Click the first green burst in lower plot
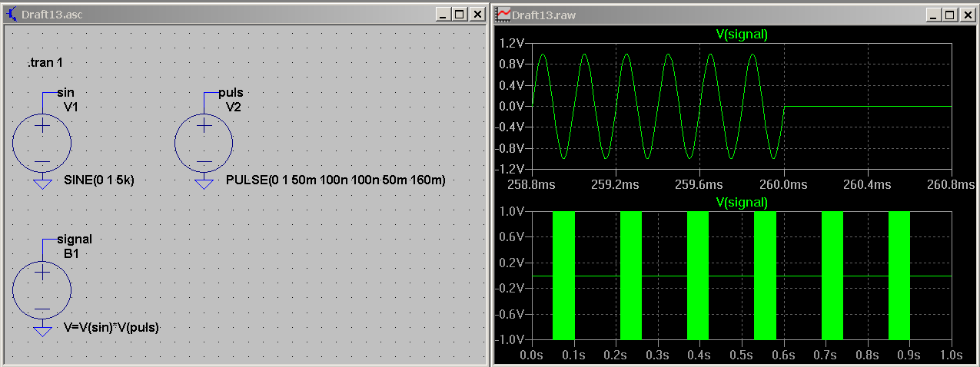Image resolution: width=980 pixels, height=367 pixels. (x=563, y=275)
